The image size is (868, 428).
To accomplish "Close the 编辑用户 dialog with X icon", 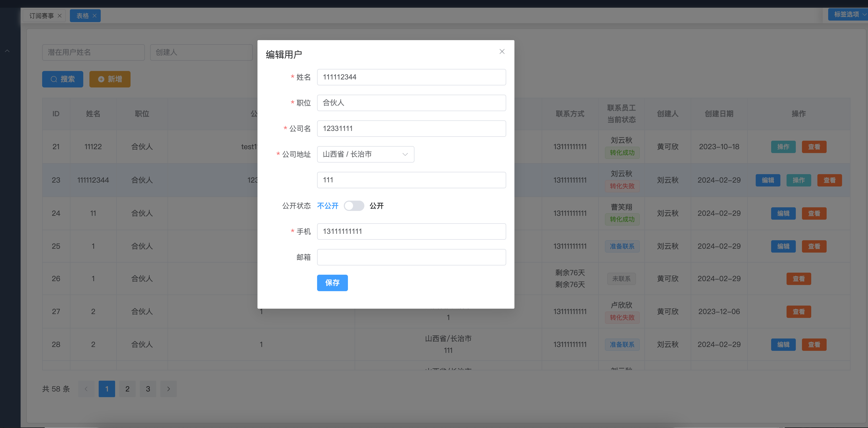I will tap(502, 52).
